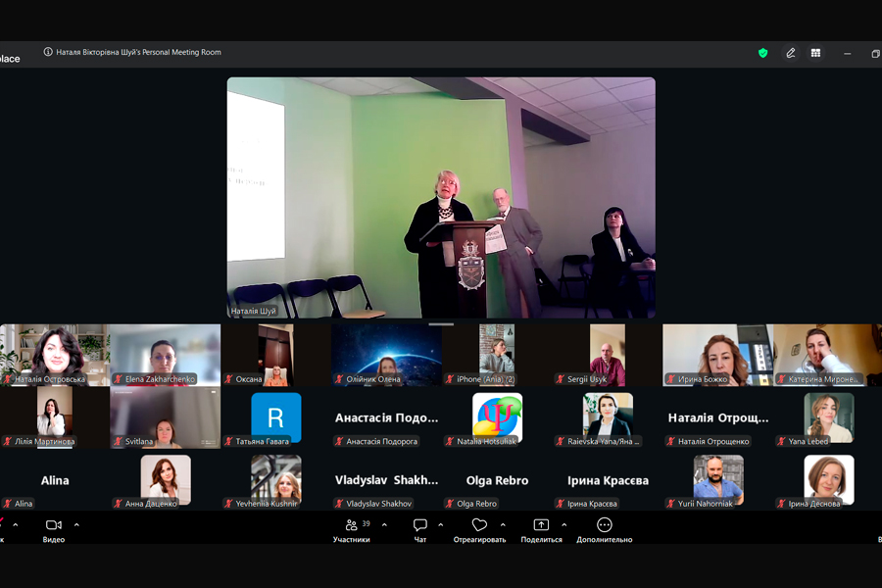Select Yana Lebed participant tile

point(828,417)
